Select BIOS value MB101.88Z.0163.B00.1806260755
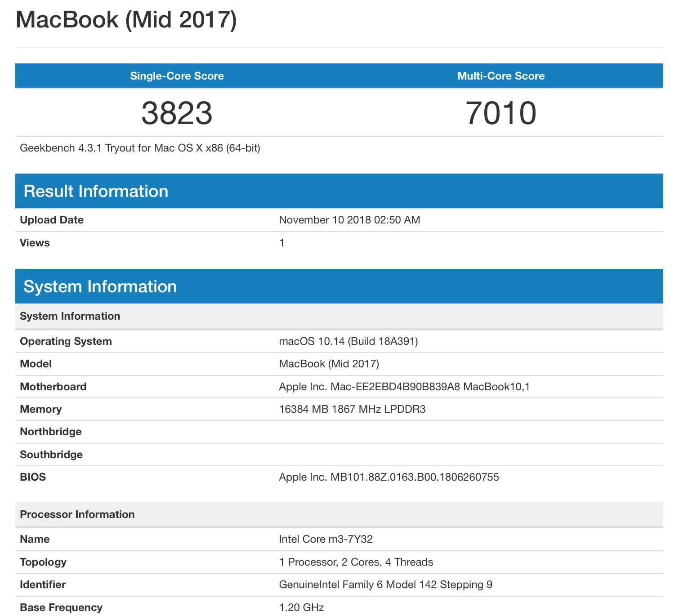 [x=389, y=477]
